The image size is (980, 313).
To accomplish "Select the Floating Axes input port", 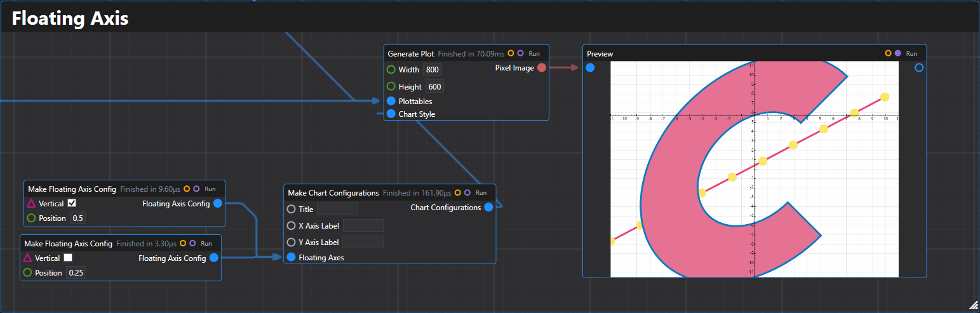I will tap(291, 257).
